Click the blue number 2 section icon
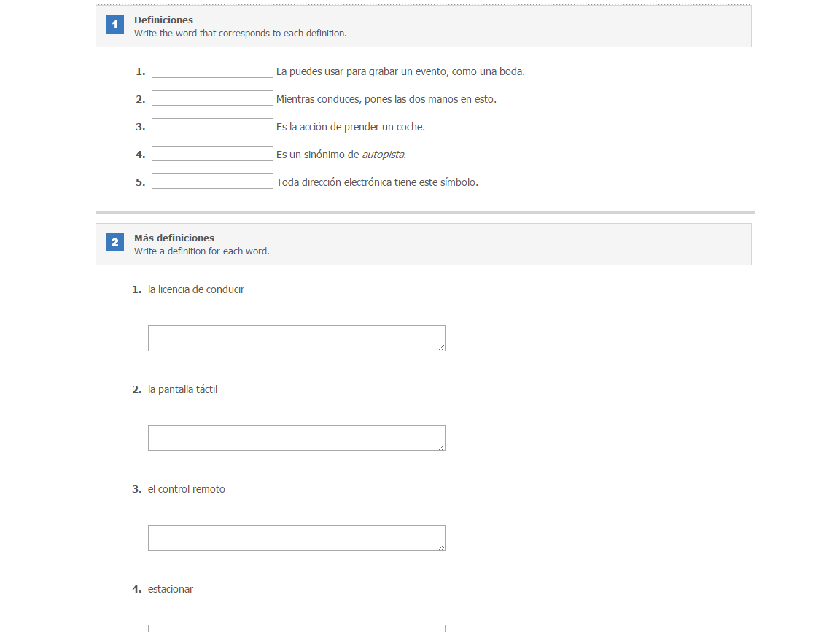The width and height of the screenshot is (840, 632). tap(114, 243)
